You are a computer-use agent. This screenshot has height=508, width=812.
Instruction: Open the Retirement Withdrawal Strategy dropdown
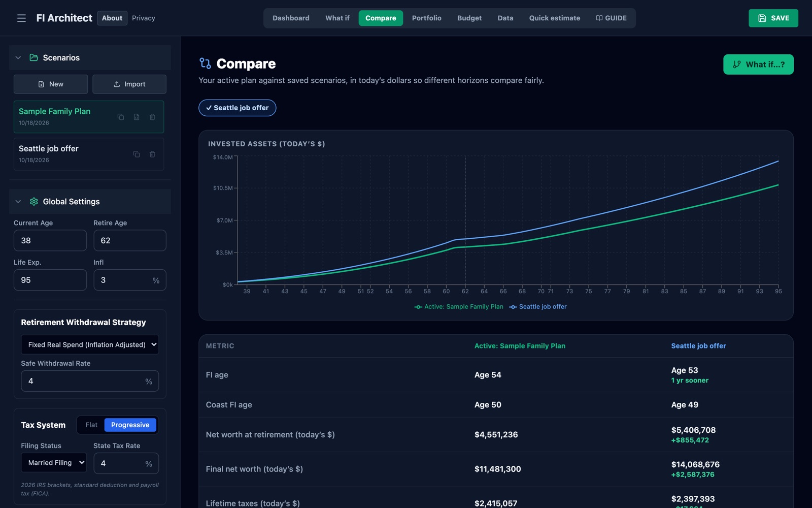90,344
